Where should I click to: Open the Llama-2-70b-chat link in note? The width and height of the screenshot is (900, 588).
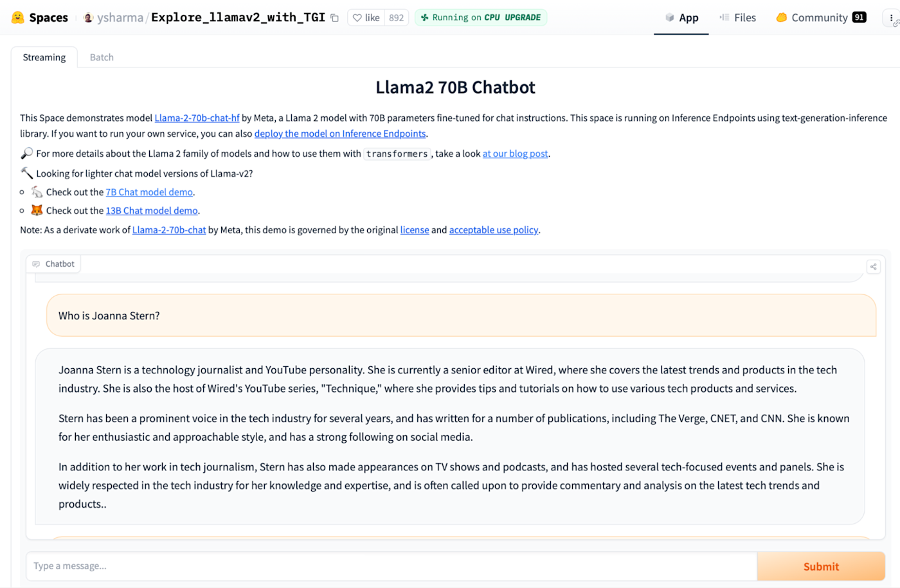click(x=169, y=230)
